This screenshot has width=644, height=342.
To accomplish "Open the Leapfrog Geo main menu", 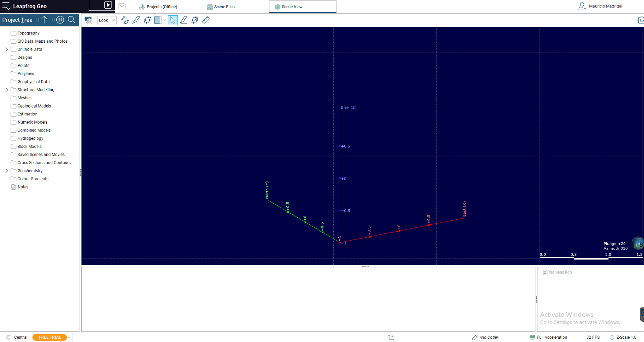I will click(6, 6).
